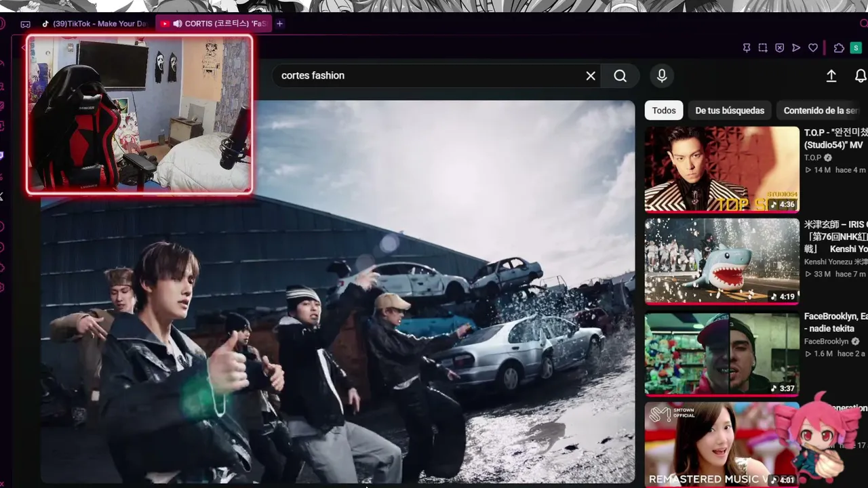Screen dimensions: 868x488
Task: Take a snapshot with the selection icon
Action: click(x=763, y=48)
